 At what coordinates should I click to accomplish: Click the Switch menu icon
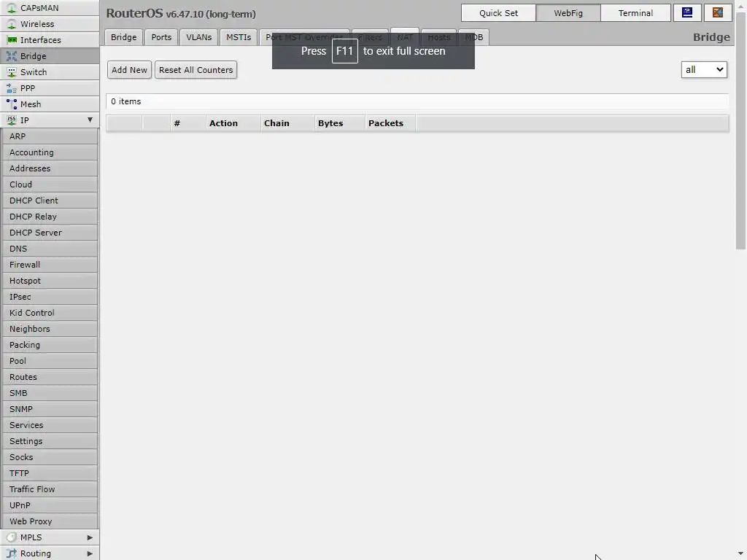12,72
